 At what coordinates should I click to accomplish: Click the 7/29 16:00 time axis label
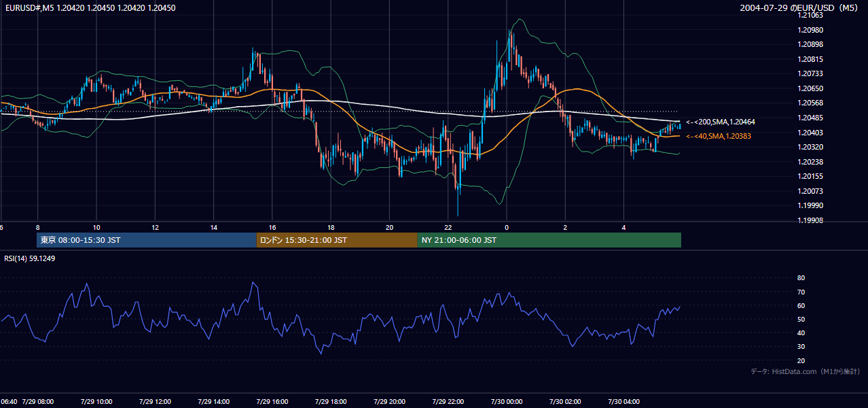(x=272, y=401)
